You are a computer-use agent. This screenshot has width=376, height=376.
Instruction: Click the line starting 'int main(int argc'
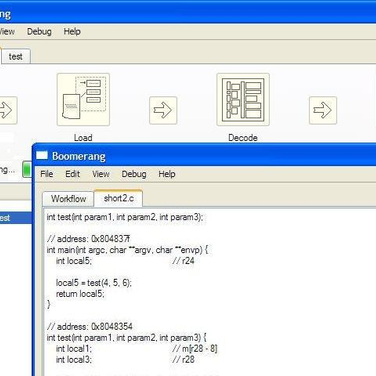127,250
